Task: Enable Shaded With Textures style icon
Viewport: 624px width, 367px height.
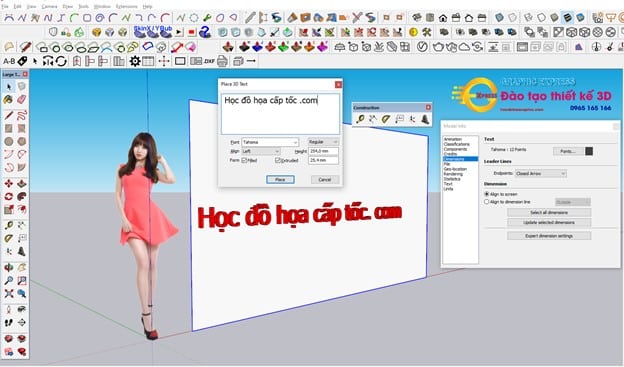Action: pyautogui.click(x=567, y=18)
